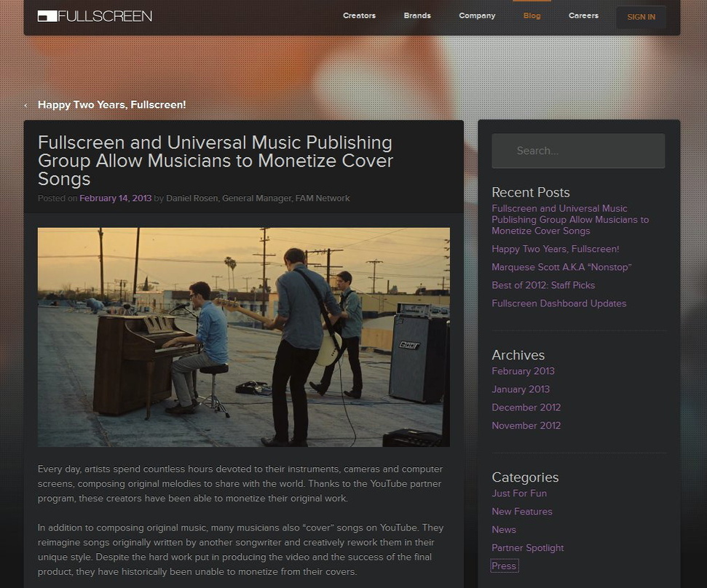Select the News category
The image size is (707, 588).
point(504,530)
